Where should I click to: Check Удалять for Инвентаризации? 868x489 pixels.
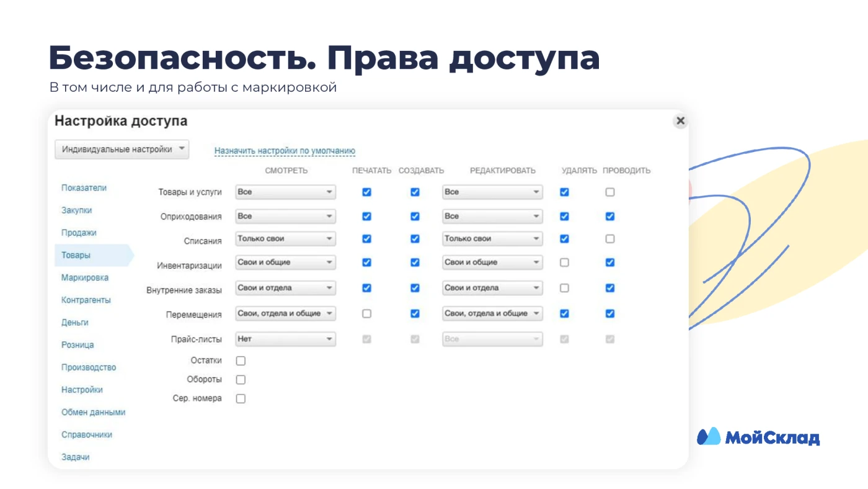click(x=564, y=262)
